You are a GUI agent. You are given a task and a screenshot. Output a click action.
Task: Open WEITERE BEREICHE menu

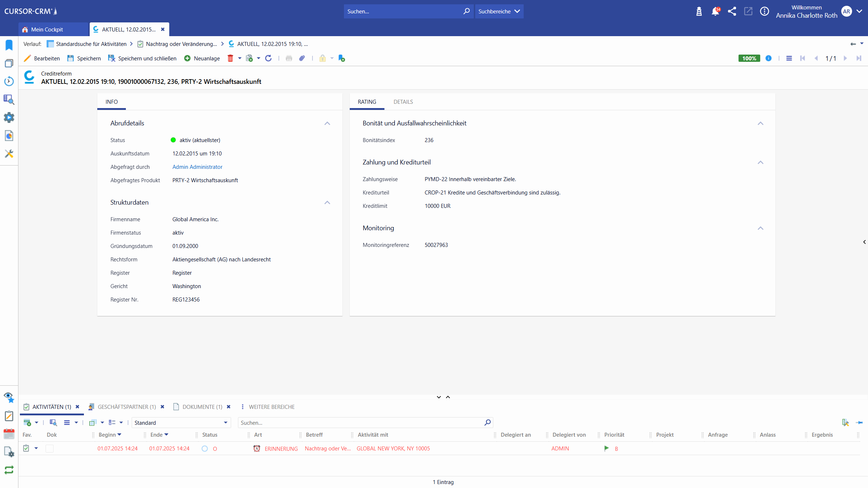272,407
